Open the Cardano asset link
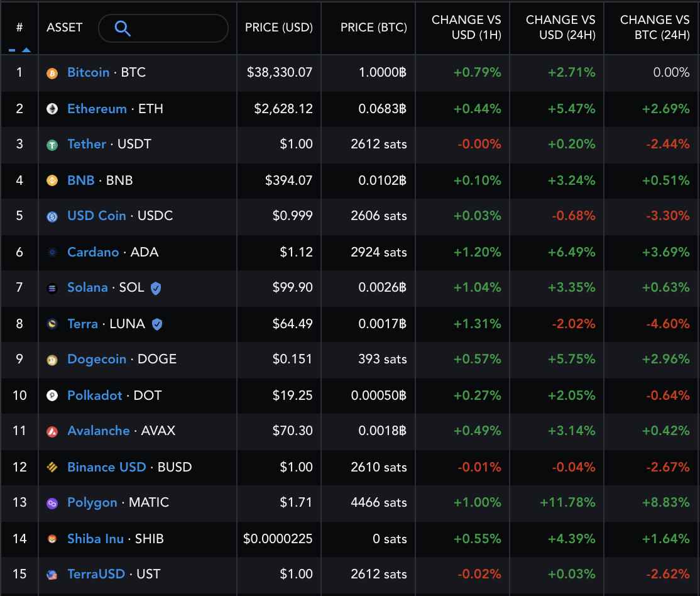This screenshot has width=700, height=596. click(93, 252)
